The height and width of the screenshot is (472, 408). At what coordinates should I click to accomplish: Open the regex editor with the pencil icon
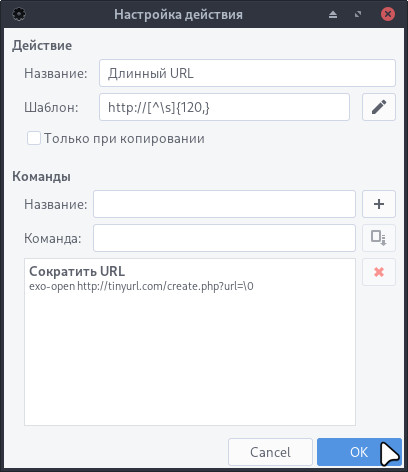(x=379, y=107)
